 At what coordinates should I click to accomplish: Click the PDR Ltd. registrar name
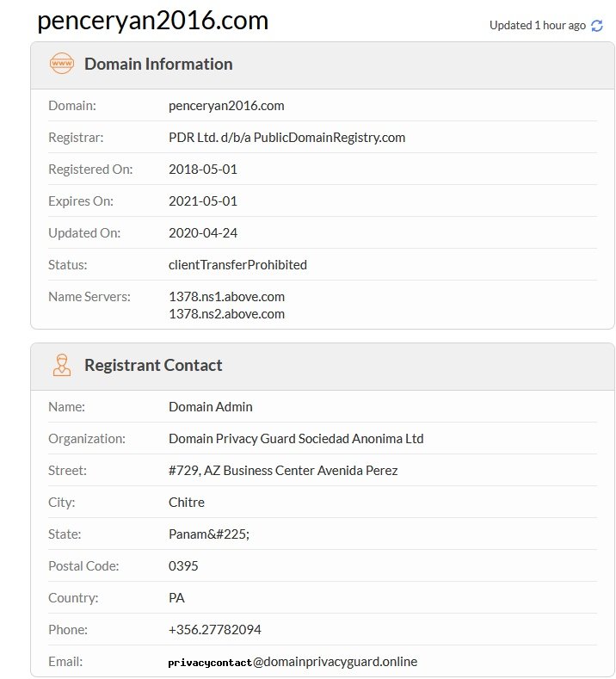pyautogui.click(x=286, y=138)
